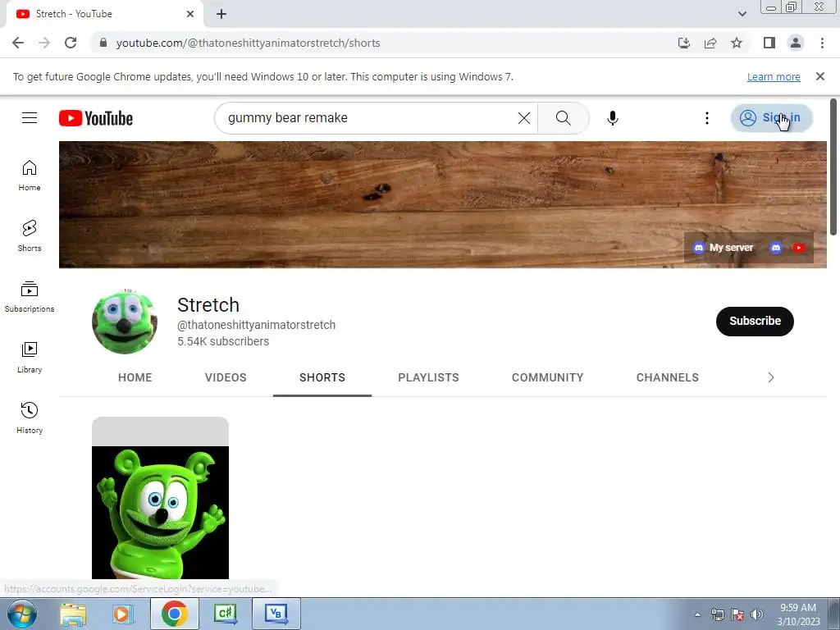Open Shorts in the sidebar
Screen dimensions: 840x630
30,236
